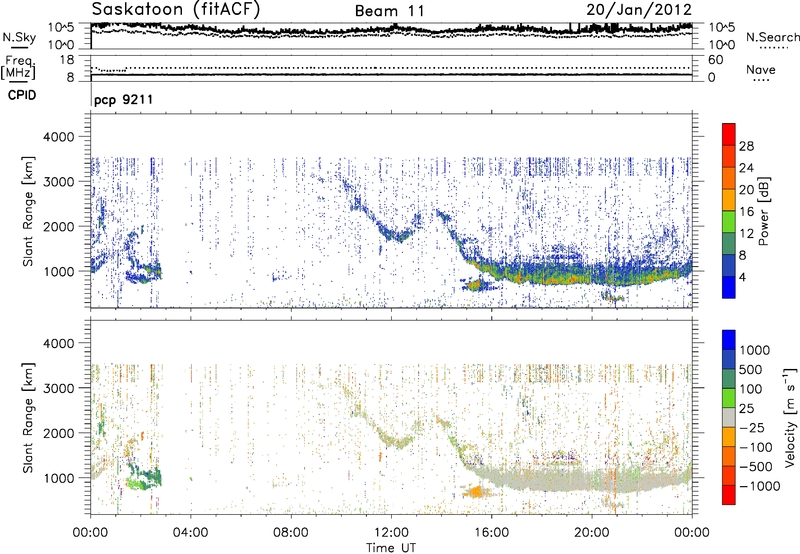Click the '1000' velocity colorbar value
Screen dimensions: 800x554
point(755,350)
